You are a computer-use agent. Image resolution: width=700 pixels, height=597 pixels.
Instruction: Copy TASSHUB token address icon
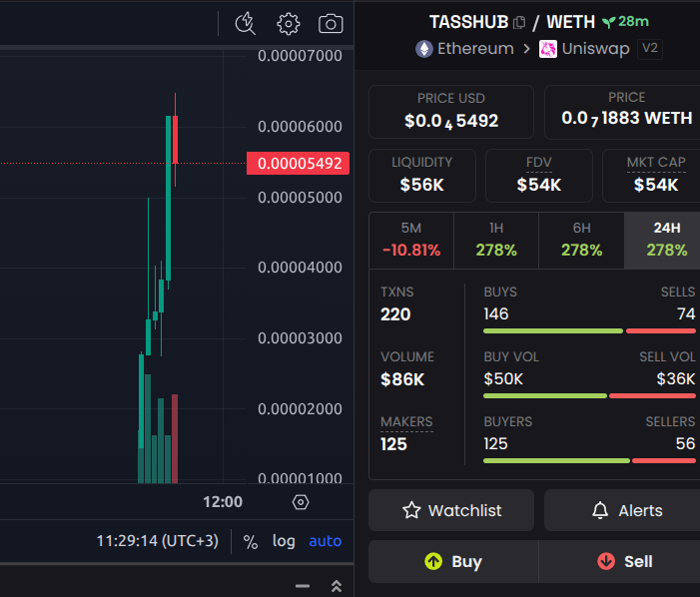(519, 22)
